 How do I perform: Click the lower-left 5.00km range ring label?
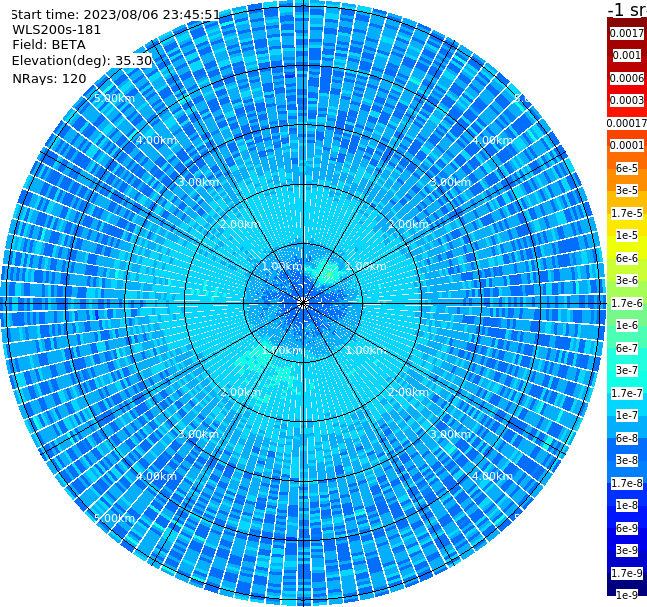pos(114,518)
